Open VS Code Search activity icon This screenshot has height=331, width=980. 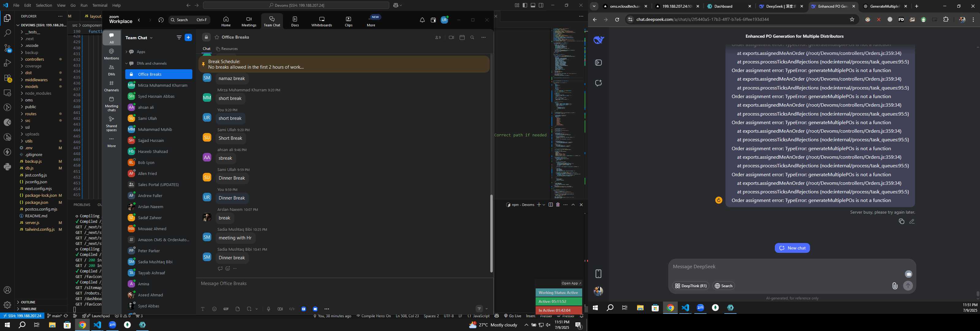[x=7, y=33]
